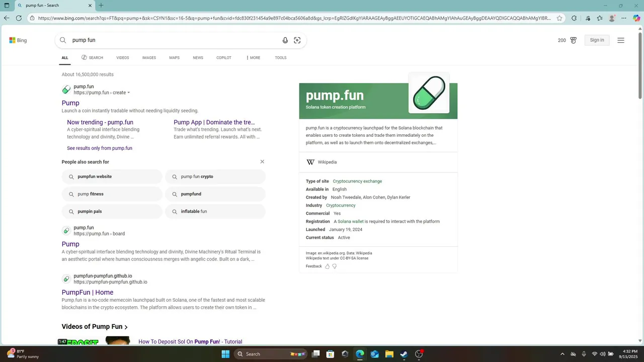Open the MORE search options dropdown

pyautogui.click(x=253, y=58)
